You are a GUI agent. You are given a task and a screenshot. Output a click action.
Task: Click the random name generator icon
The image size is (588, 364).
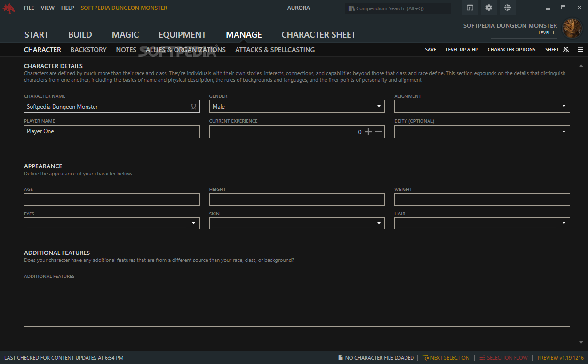193,107
